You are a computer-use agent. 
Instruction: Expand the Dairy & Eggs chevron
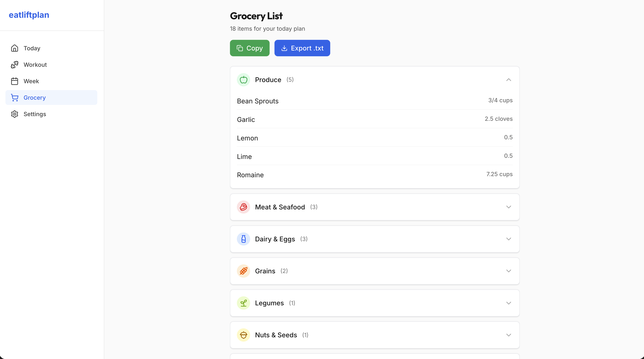tap(508, 239)
